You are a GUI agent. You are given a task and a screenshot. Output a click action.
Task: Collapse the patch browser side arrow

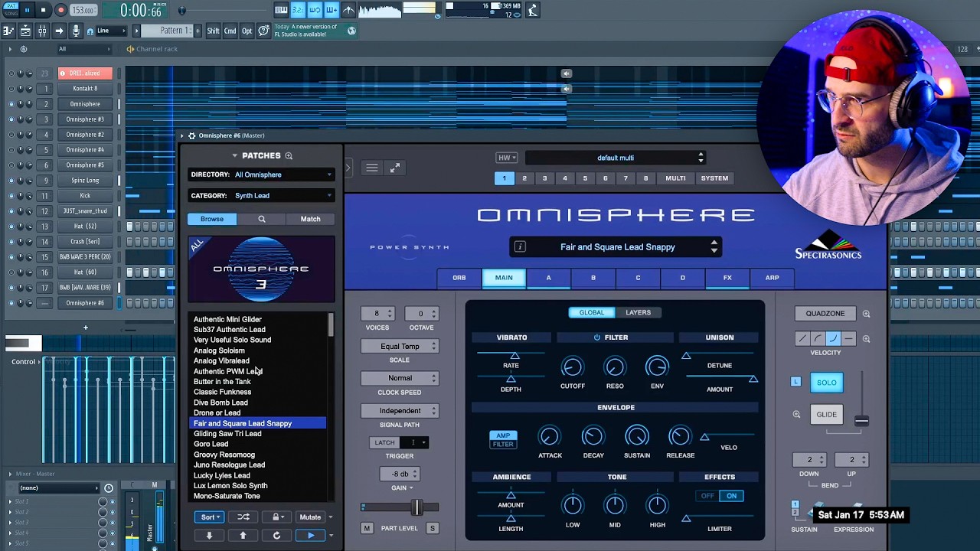coord(347,167)
